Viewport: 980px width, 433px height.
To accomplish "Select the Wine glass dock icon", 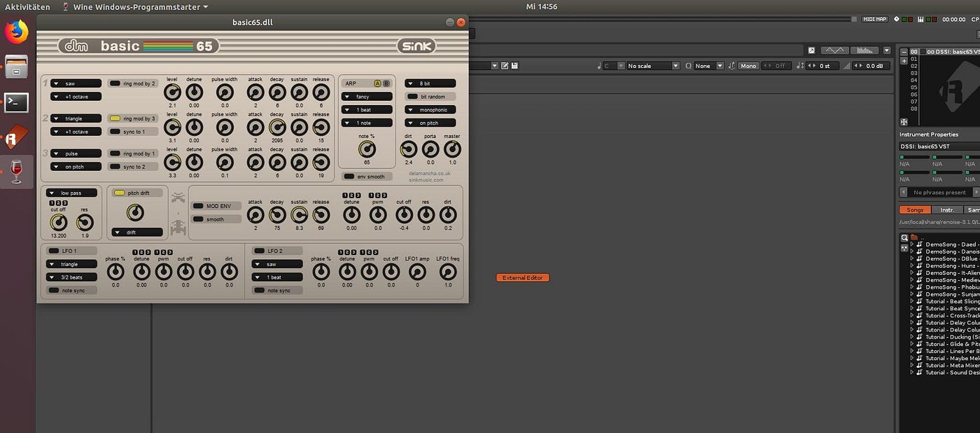I will pos(17,172).
